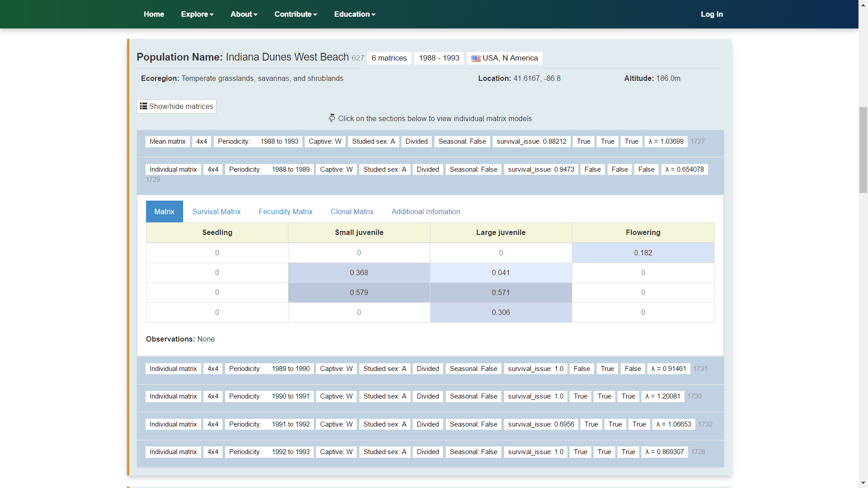
Task: Open the Explore dropdown menu
Action: click(x=197, y=14)
